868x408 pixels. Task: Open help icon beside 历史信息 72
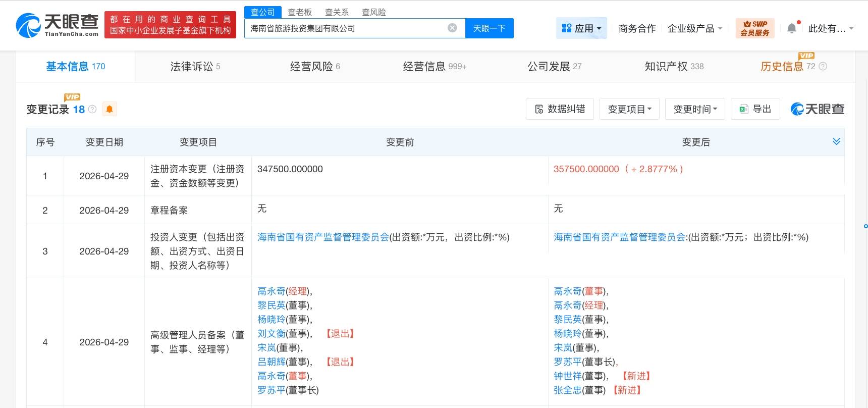(x=823, y=66)
